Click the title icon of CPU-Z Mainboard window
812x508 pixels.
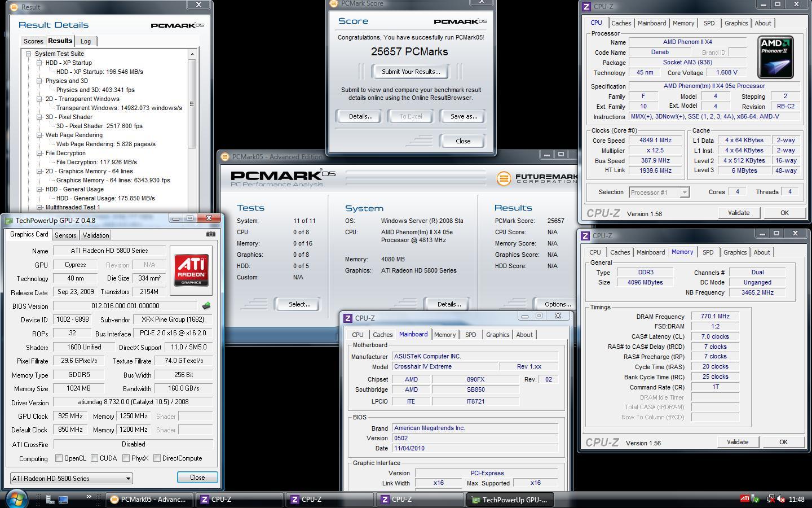348,318
